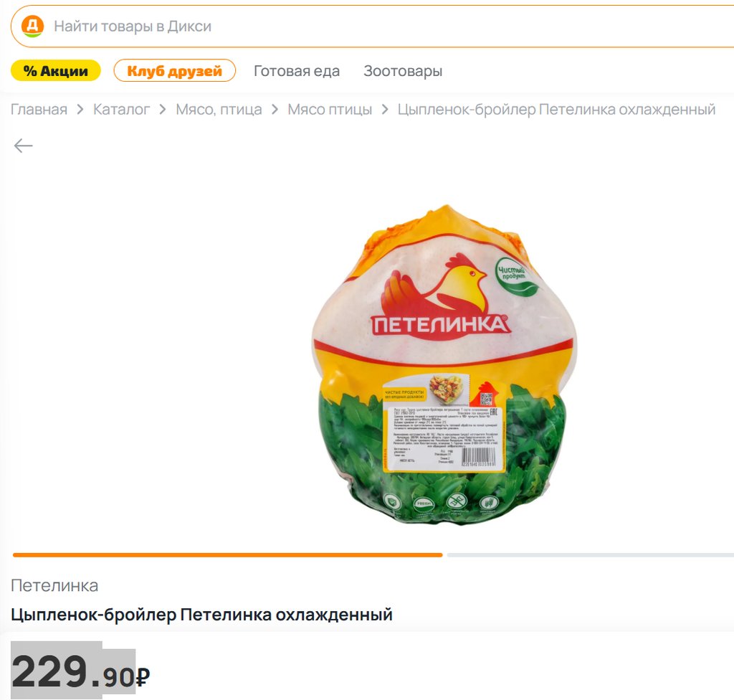Click the orange Dixy logo icon

tap(32, 26)
